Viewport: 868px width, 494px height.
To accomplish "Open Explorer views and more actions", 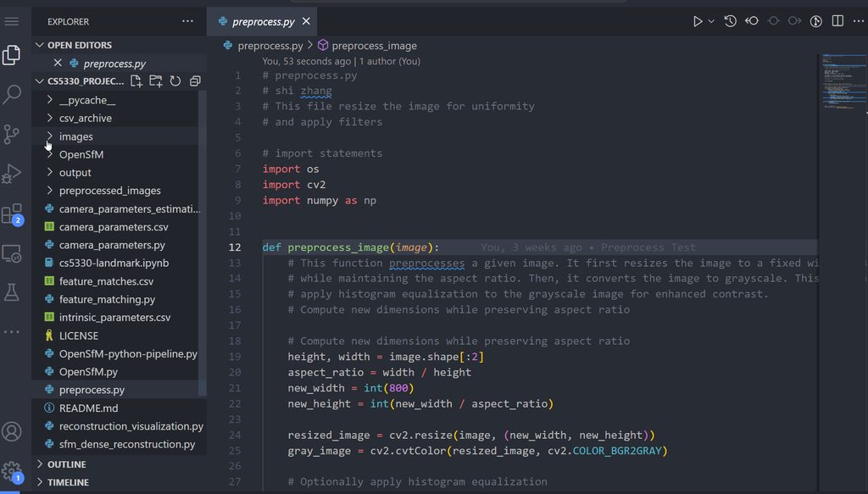I will tap(187, 21).
